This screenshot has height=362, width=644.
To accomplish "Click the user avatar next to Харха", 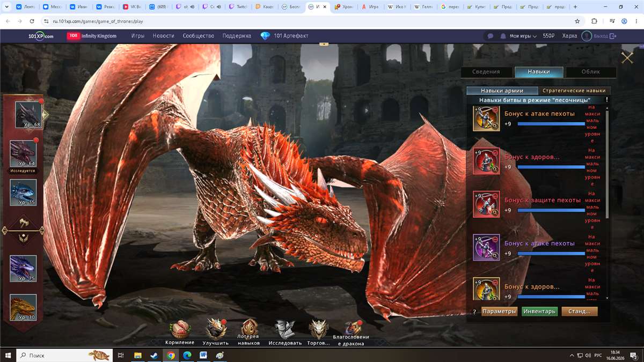I will click(587, 36).
